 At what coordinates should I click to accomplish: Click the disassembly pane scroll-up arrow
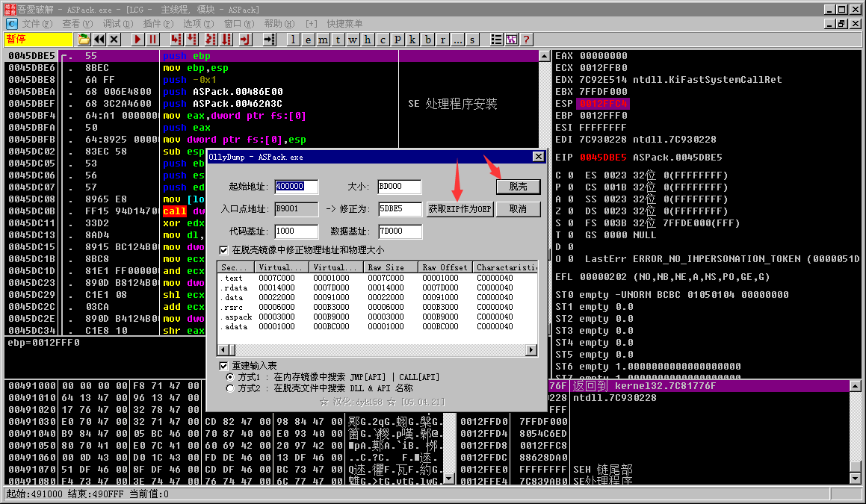[544, 56]
